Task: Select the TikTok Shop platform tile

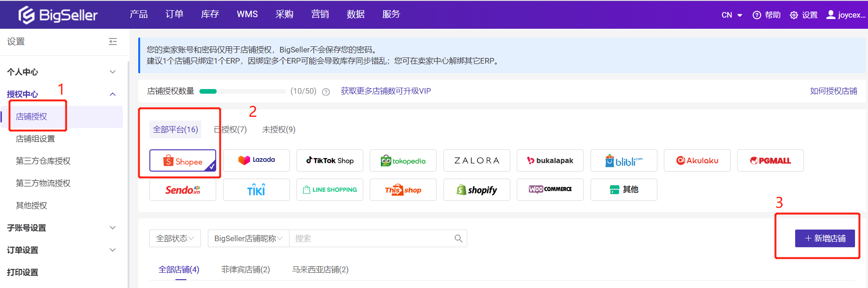Action: point(330,160)
